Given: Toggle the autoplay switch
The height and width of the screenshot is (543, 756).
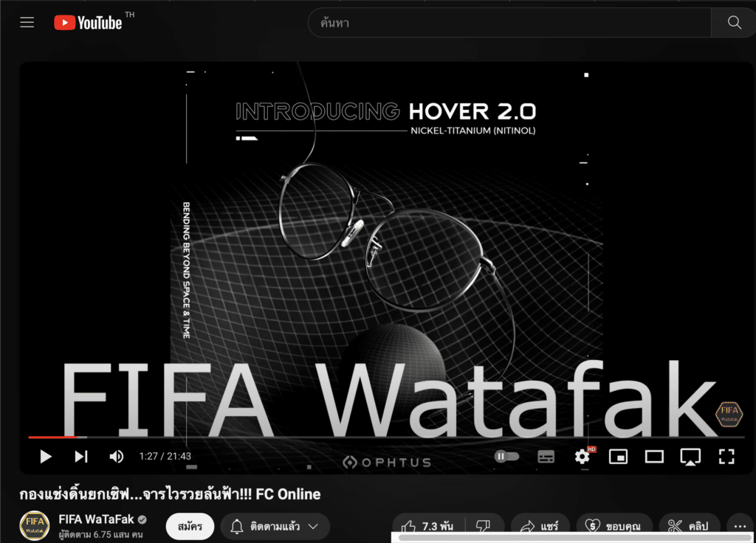Looking at the screenshot, I should [x=506, y=457].
